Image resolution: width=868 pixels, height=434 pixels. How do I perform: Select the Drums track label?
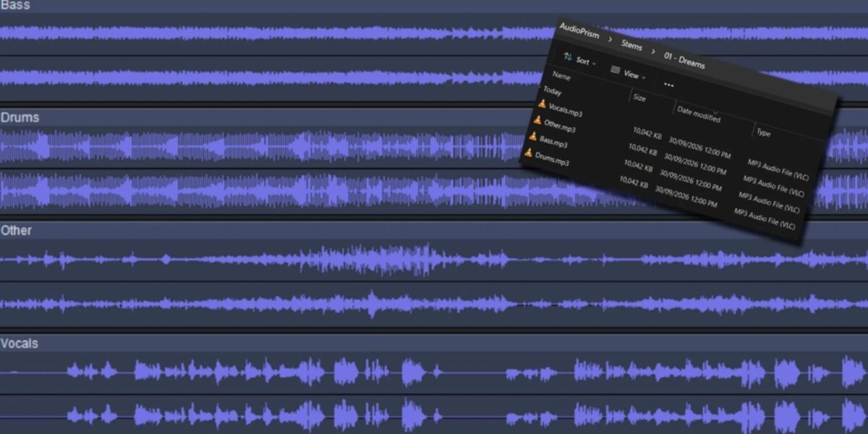[x=20, y=117]
